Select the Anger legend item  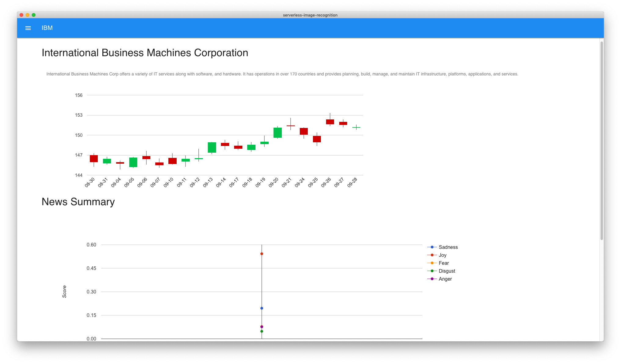click(x=445, y=279)
